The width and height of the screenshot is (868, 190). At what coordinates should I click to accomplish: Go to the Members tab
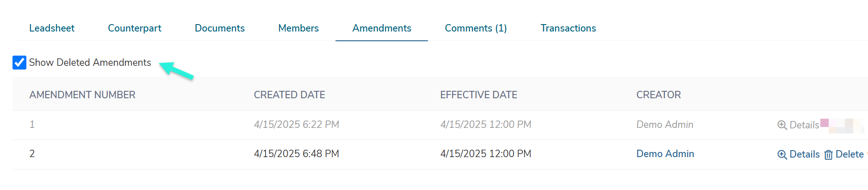click(x=298, y=28)
